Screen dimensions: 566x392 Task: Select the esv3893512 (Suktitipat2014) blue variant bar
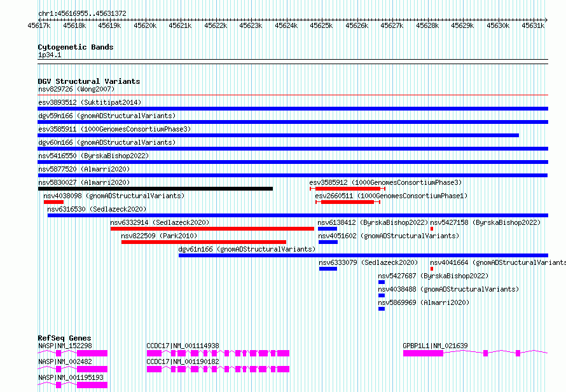pyautogui.click(x=293, y=109)
